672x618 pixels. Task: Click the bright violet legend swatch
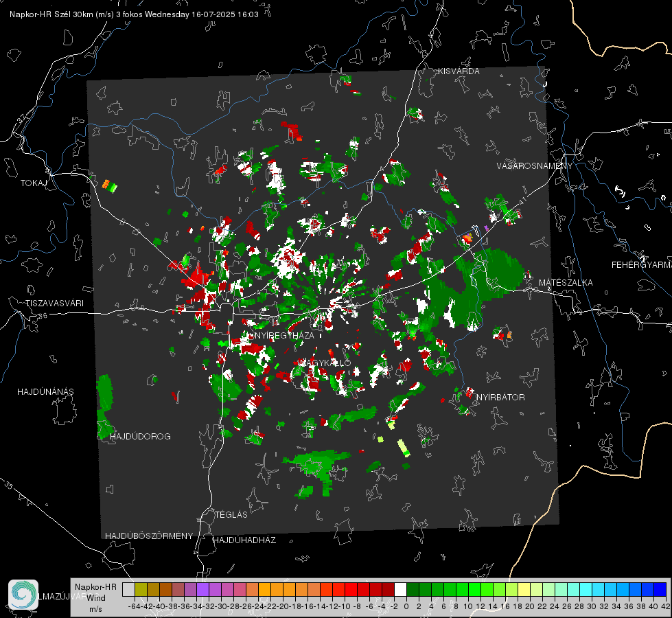[202, 589]
